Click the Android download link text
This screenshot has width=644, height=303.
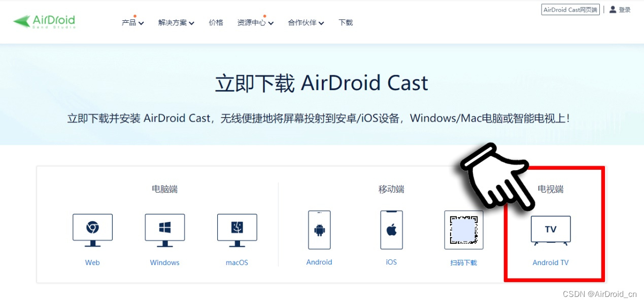(x=319, y=262)
